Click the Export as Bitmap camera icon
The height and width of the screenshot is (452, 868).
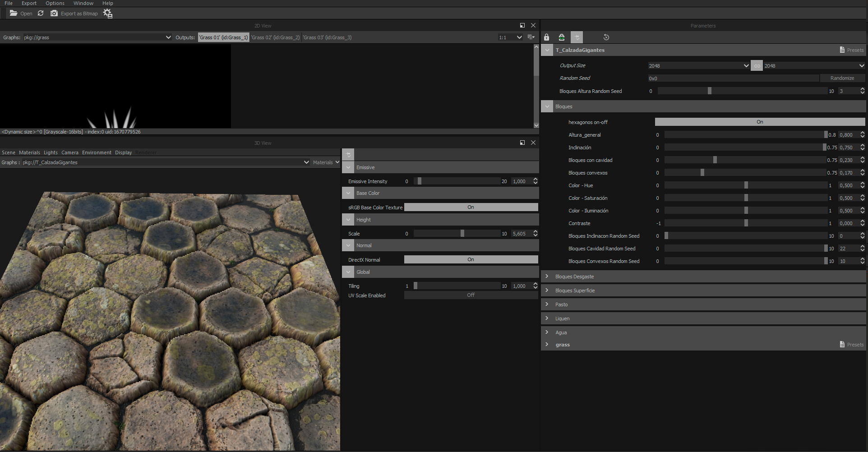click(54, 14)
